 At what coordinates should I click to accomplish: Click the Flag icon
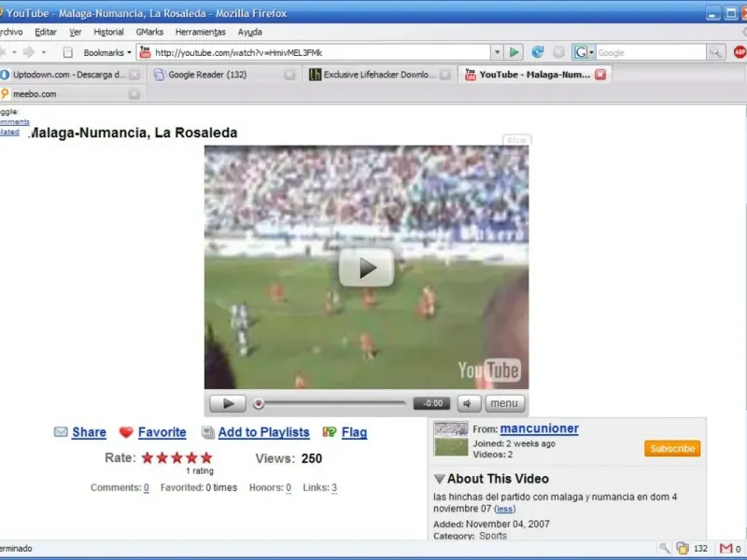[x=330, y=432]
